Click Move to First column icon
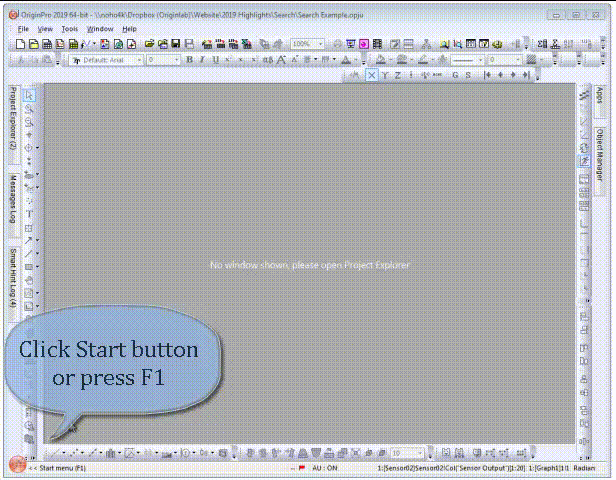 coord(487,75)
